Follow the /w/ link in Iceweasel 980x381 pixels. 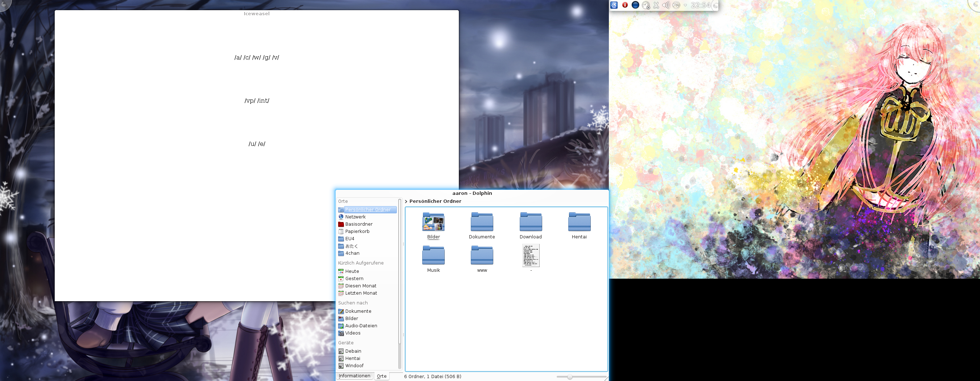(256, 58)
